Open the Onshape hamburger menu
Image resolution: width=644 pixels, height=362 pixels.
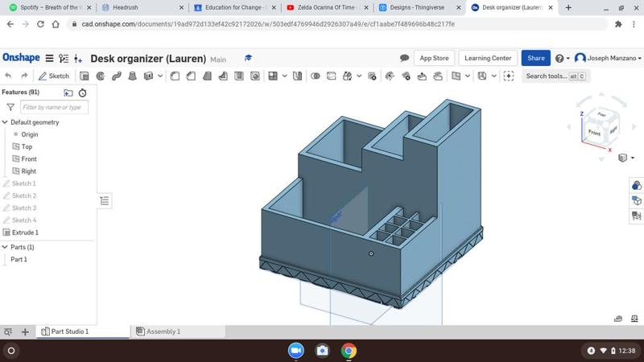tap(49, 59)
